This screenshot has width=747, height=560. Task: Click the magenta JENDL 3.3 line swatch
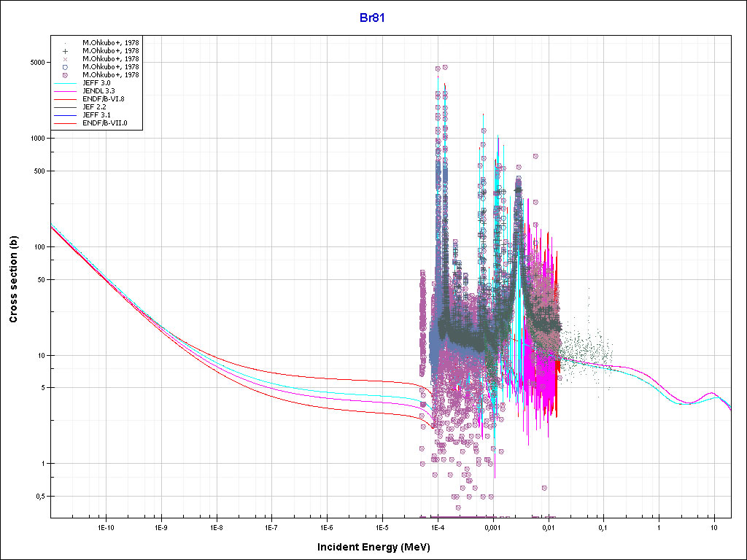65,91
